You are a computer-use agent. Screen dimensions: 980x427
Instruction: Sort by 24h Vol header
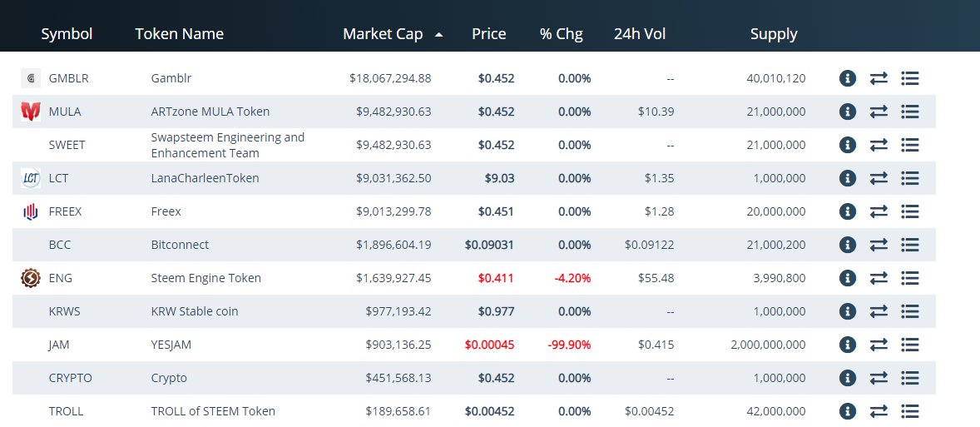click(x=640, y=34)
